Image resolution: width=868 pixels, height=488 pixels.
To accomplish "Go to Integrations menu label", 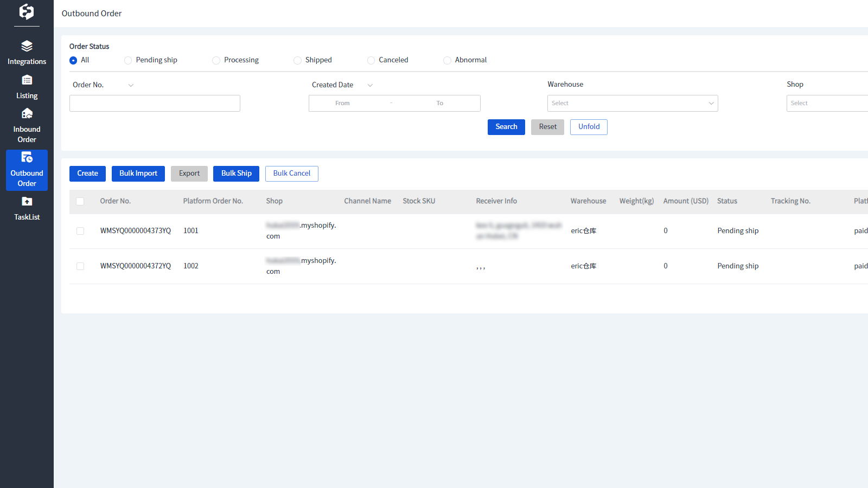I will tap(27, 62).
